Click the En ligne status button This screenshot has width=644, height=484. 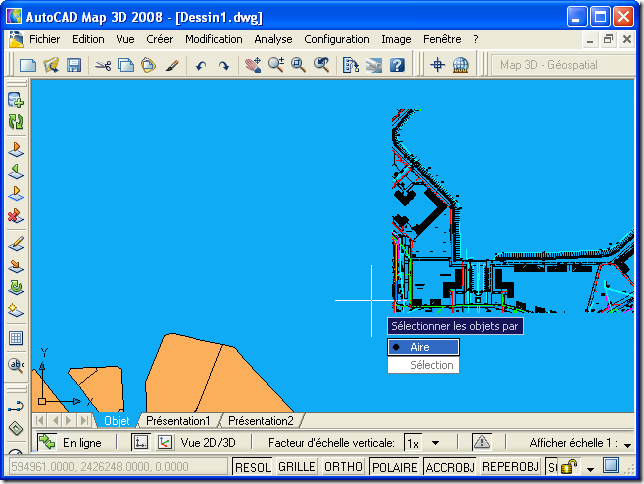[x=70, y=442]
